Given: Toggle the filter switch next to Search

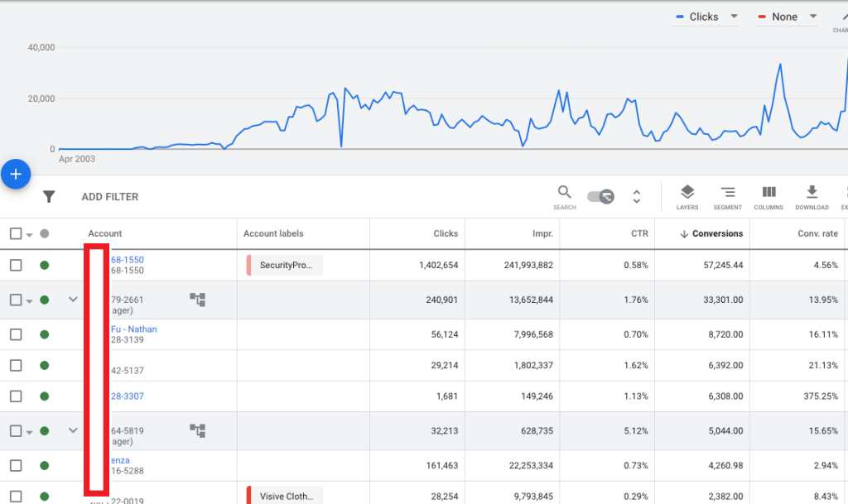Looking at the screenshot, I should (600, 196).
